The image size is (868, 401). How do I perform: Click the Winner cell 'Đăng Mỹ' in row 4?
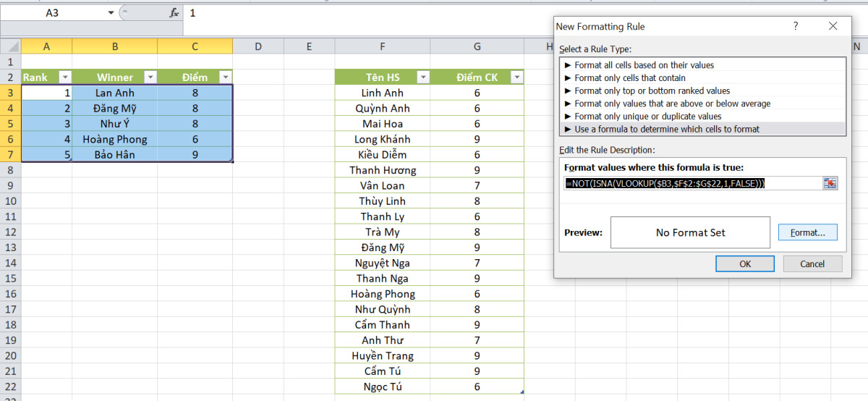[x=115, y=109]
